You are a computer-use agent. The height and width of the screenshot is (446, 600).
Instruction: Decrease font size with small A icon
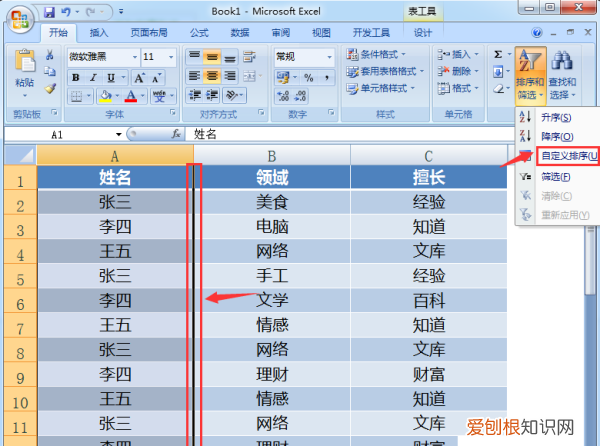(156, 78)
